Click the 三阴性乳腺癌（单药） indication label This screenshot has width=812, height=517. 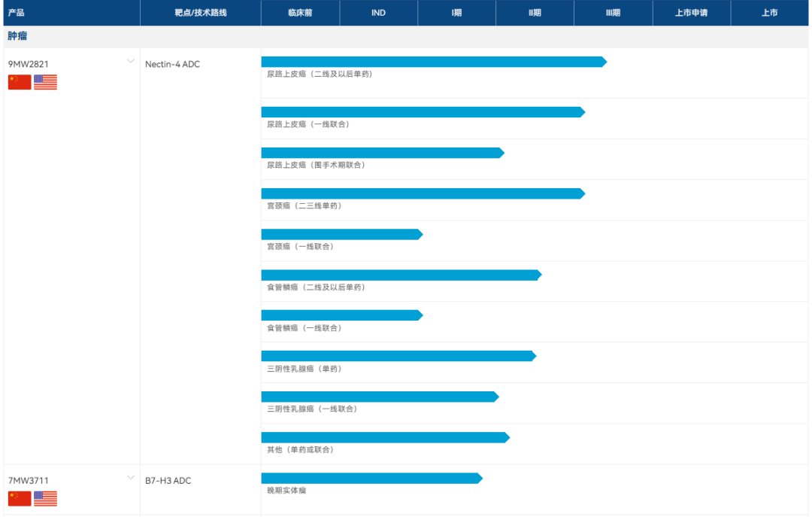[304, 369]
